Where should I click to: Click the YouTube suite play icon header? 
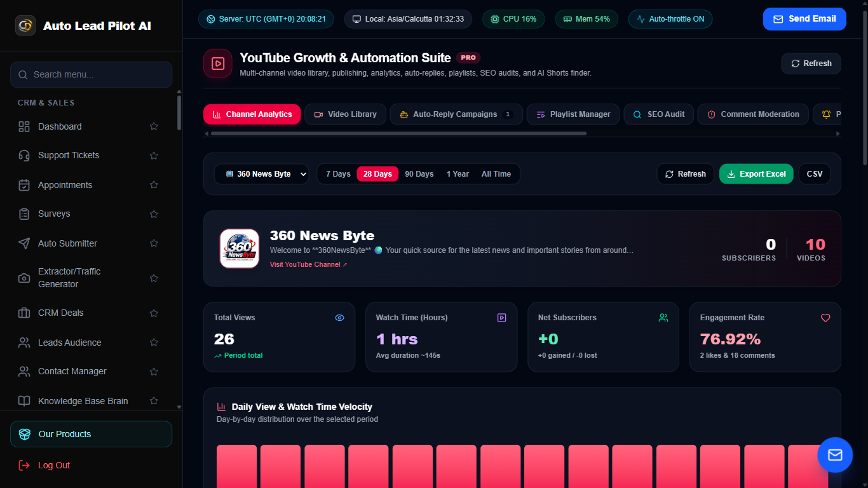(x=218, y=64)
